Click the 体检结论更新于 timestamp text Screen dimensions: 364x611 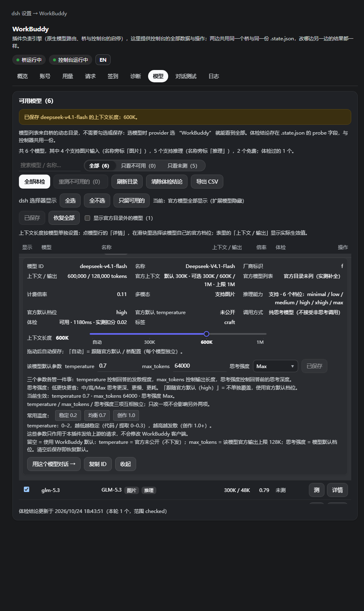pyautogui.click(x=93, y=511)
